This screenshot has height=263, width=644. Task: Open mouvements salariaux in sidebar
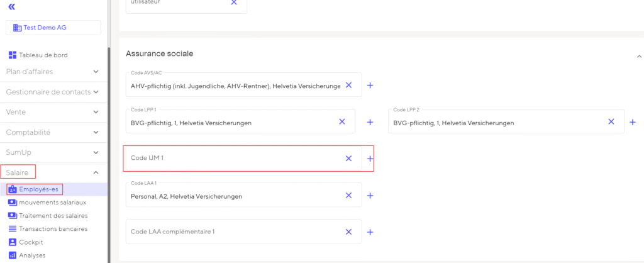click(52, 203)
